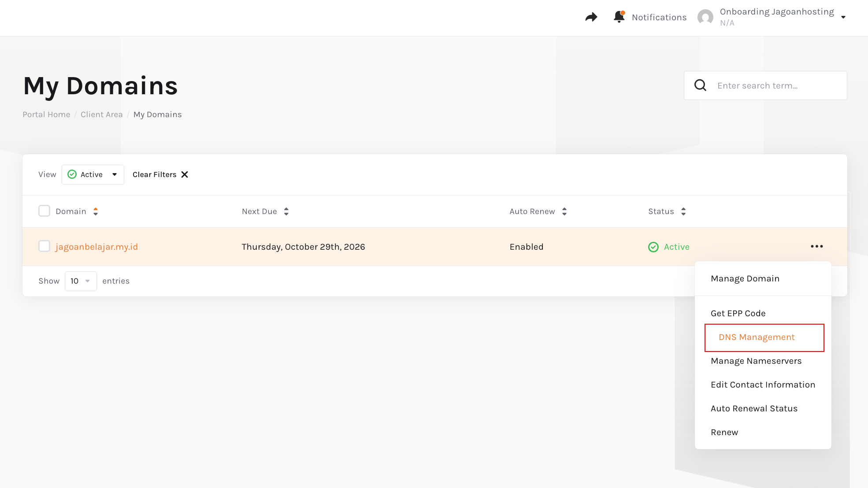Click the share arrow icon in header
Screen dimensions: 868x488
click(x=591, y=17)
